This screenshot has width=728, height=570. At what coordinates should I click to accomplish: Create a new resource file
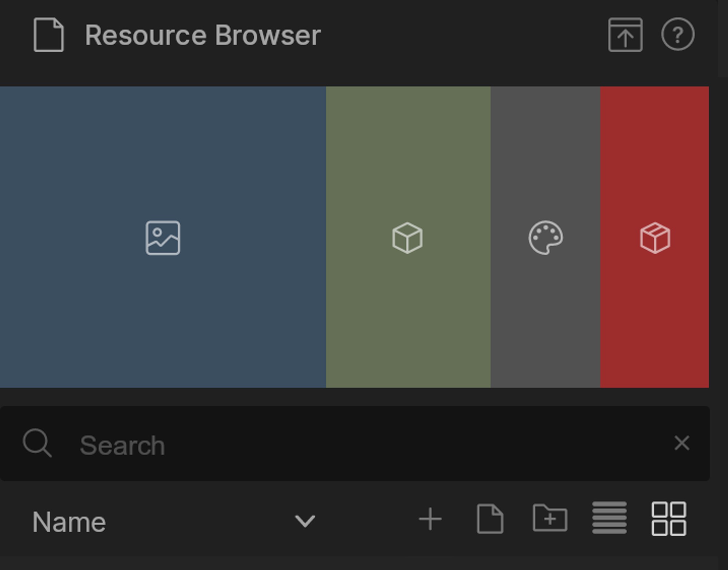click(x=490, y=519)
